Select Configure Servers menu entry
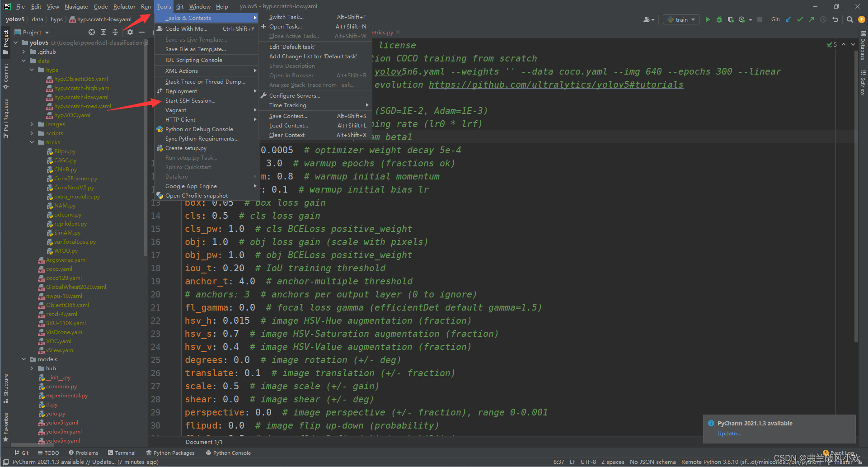The image size is (868, 467). (315, 95)
